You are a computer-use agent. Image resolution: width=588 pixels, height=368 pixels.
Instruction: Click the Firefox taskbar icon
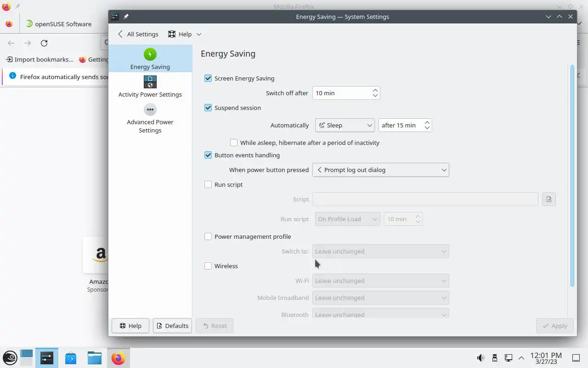point(118,358)
